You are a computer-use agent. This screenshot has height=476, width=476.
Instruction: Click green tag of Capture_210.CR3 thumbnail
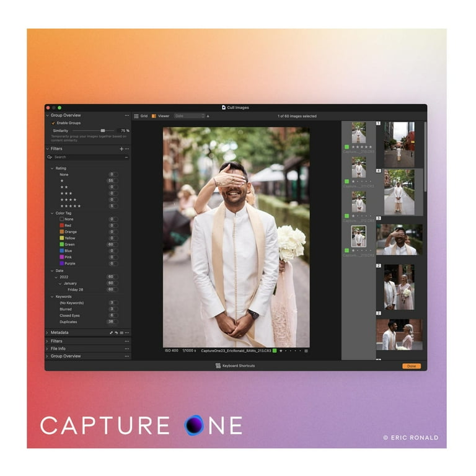click(346, 147)
